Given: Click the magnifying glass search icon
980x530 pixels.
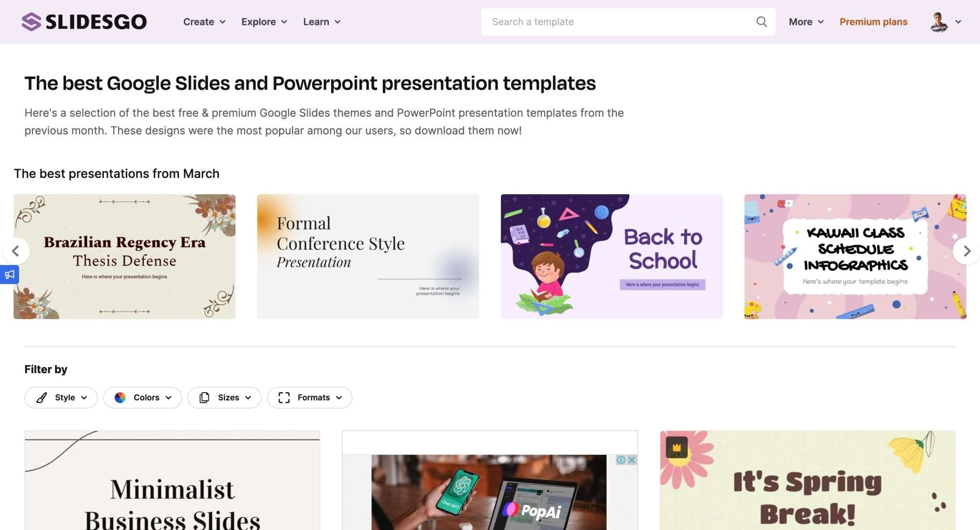Looking at the screenshot, I should coord(761,22).
